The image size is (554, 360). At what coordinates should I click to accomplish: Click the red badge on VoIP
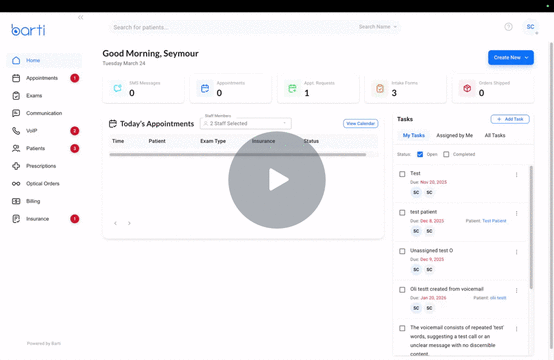75,131
